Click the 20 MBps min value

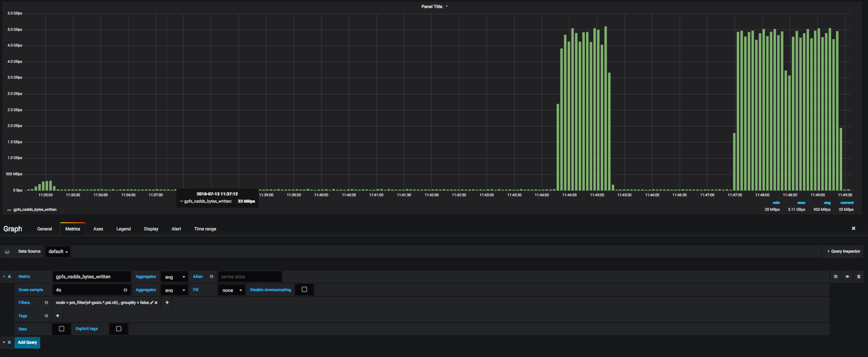point(772,209)
